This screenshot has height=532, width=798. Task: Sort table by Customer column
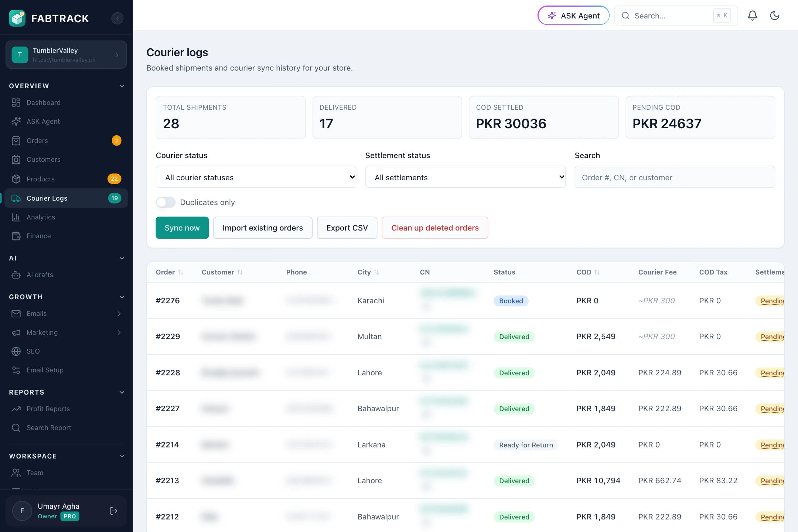pyautogui.click(x=222, y=272)
